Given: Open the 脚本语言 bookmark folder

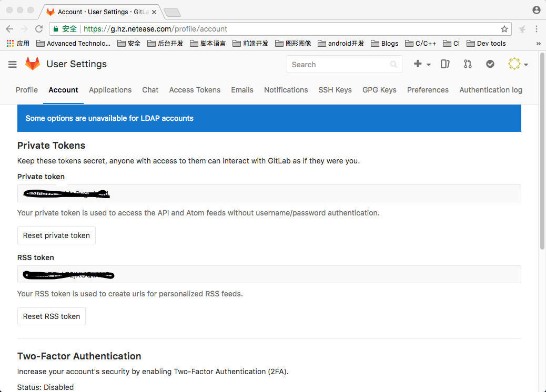Looking at the screenshot, I should 208,44.
